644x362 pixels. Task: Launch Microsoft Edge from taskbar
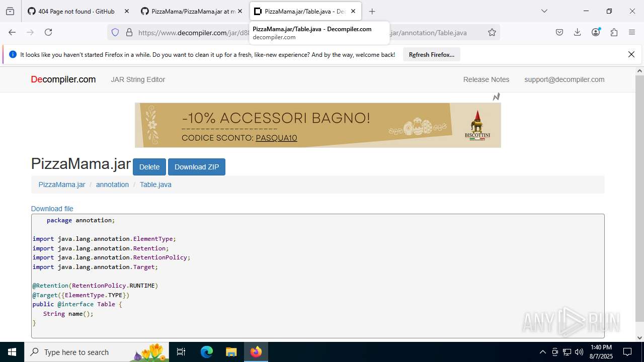point(207,352)
